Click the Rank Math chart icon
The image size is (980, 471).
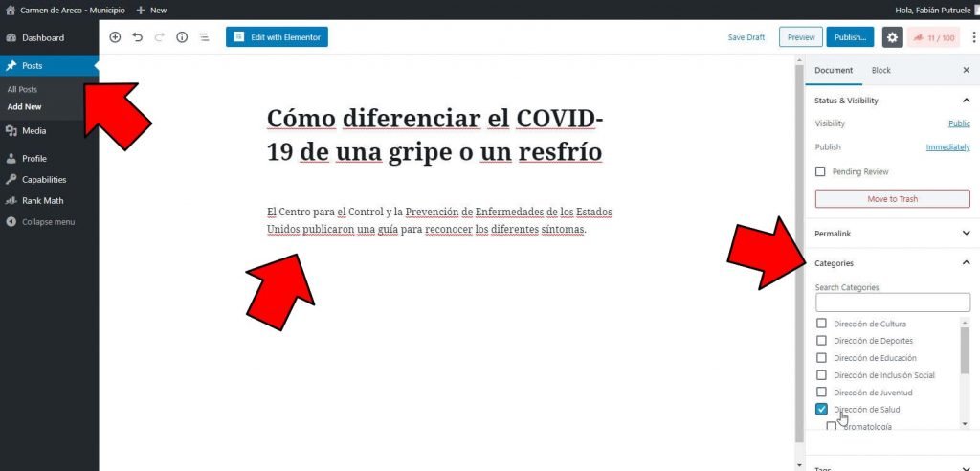[x=11, y=201]
